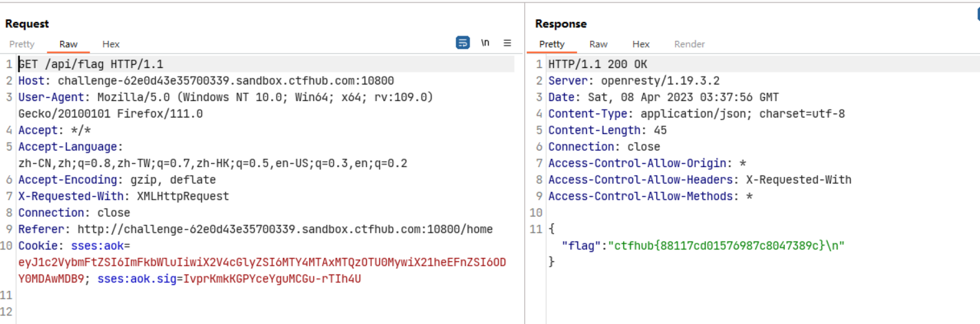This screenshot has width=980, height=324.
Task: Select the Response Pretty tab
Action: coord(552,44)
